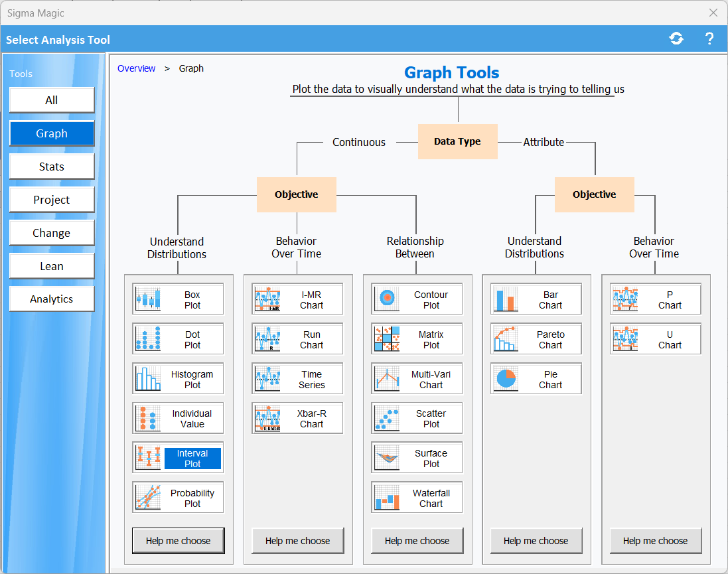728x574 pixels.
Task: Click the Multi-Vari Chart icon
Action: [x=387, y=378]
